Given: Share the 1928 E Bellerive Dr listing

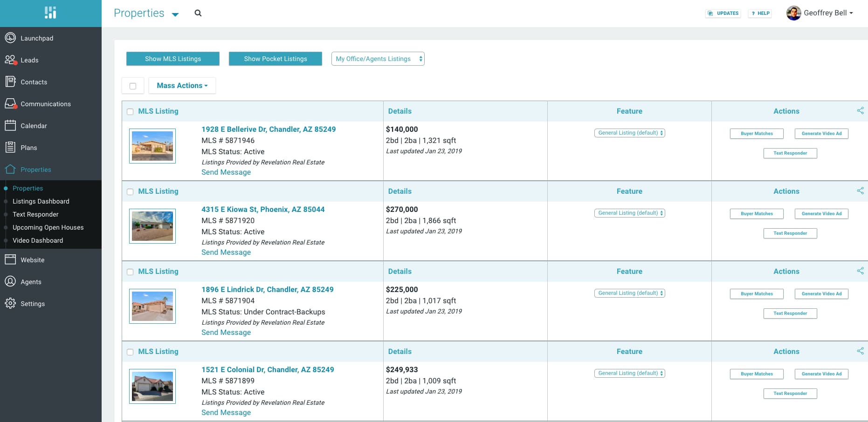Looking at the screenshot, I should 860,111.
